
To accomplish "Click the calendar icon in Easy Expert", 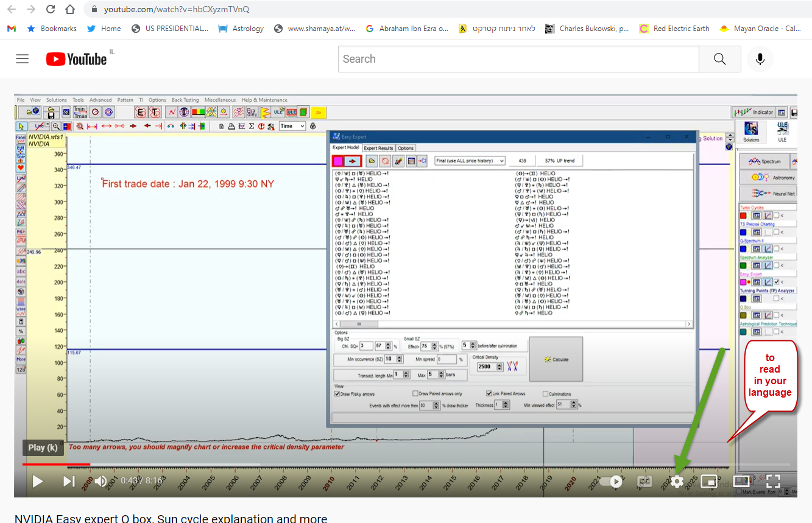I will click(411, 161).
